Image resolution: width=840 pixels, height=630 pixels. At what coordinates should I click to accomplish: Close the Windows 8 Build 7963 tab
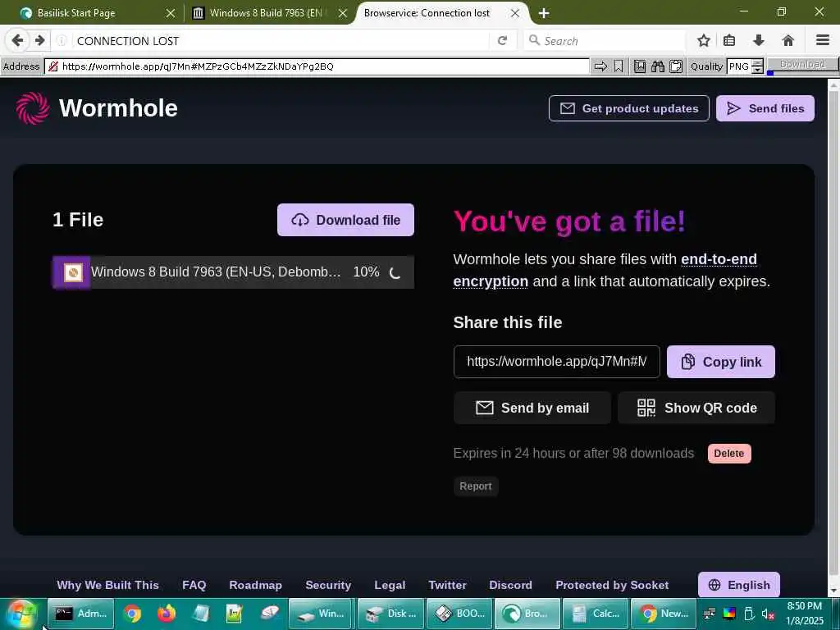(343, 13)
